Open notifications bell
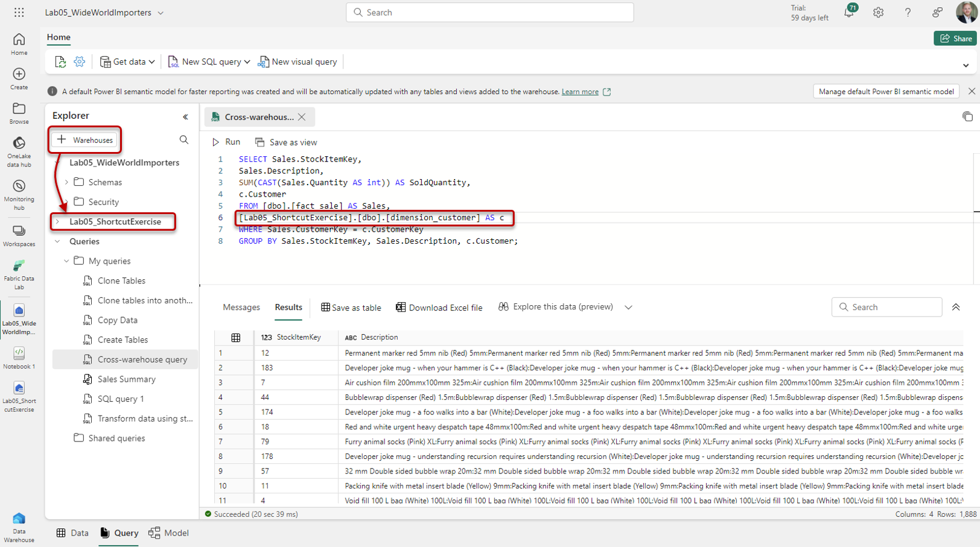This screenshot has height=547, width=980. (849, 12)
